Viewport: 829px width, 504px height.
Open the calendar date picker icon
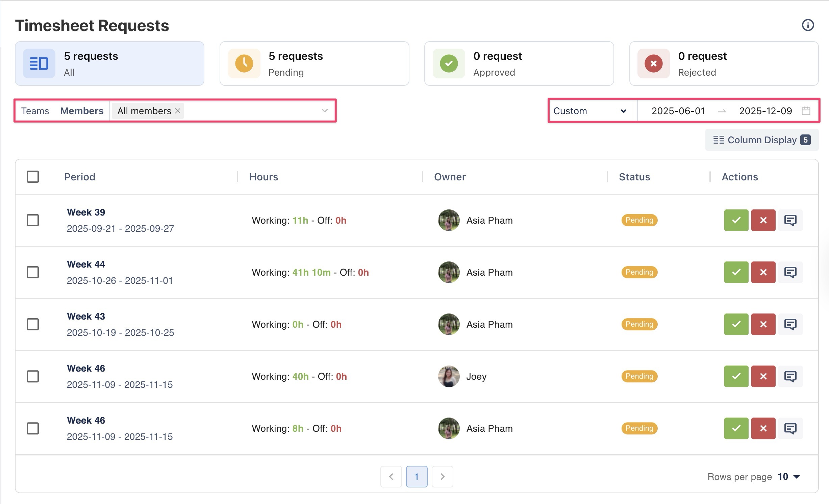click(806, 111)
